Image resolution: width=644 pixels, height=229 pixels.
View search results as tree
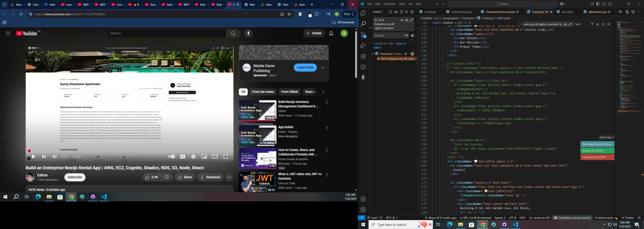[407, 12]
